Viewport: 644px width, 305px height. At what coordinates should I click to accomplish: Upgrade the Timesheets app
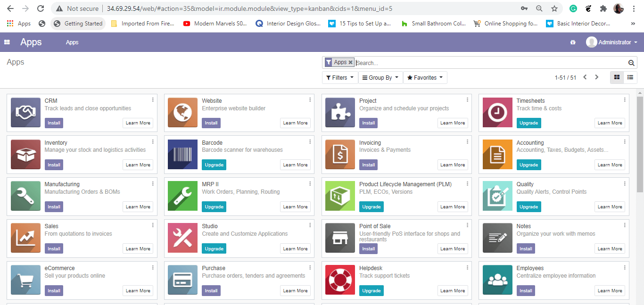(528, 123)
